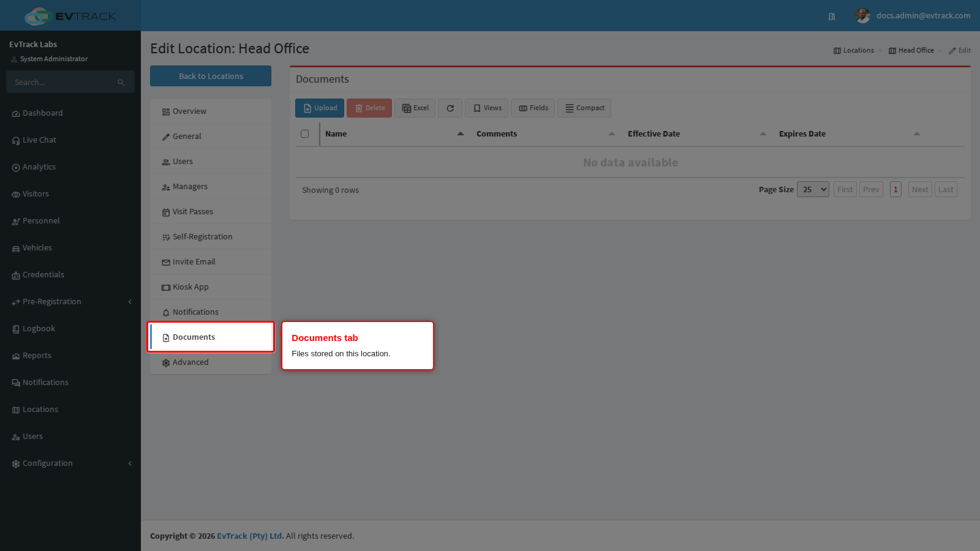Click Back to Locations button
Image resolution: width=980 pixels, height=551 pixels.
tap(211, 77)
